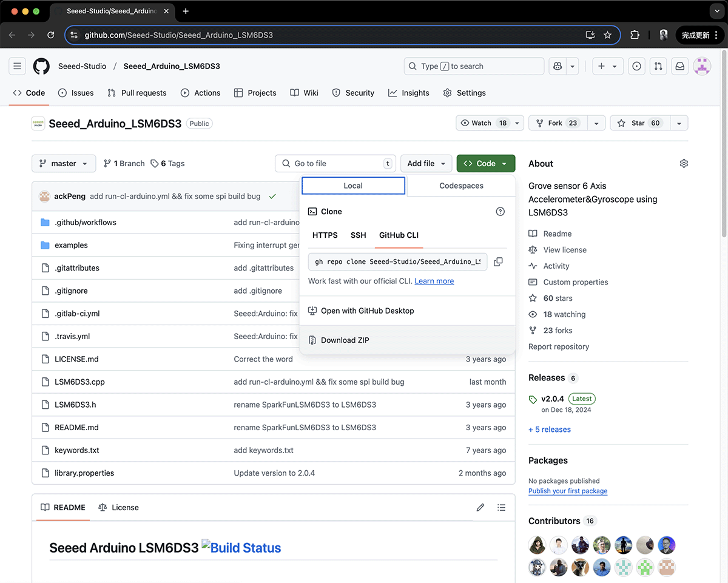Viewport: 728px width, 583px height.
Task: Click commit status check mark
Action: [272, 196]
